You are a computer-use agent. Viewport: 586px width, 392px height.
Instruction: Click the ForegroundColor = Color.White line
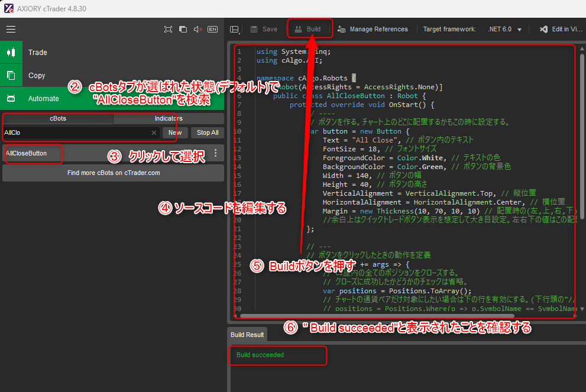click(x=412, y=158)
